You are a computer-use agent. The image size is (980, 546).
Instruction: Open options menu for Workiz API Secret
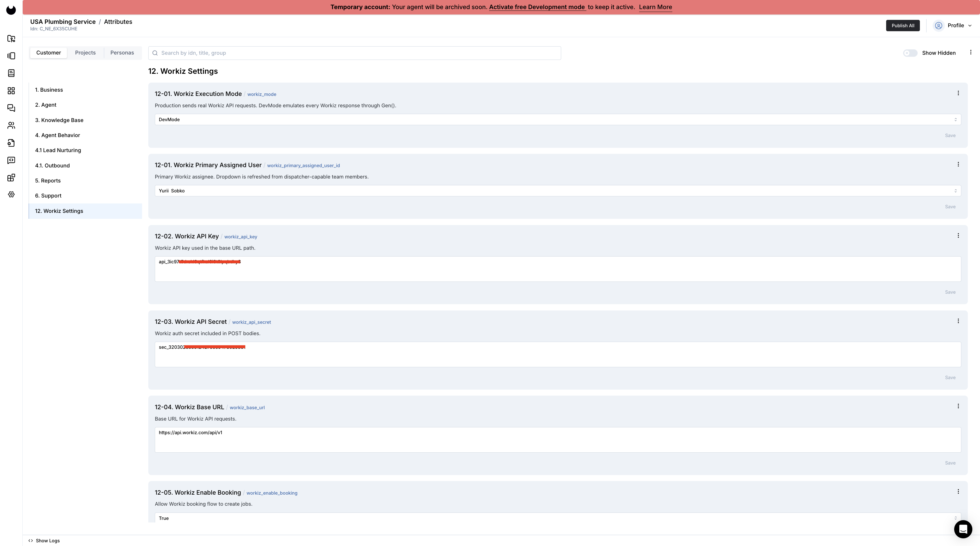pos(958,321)
